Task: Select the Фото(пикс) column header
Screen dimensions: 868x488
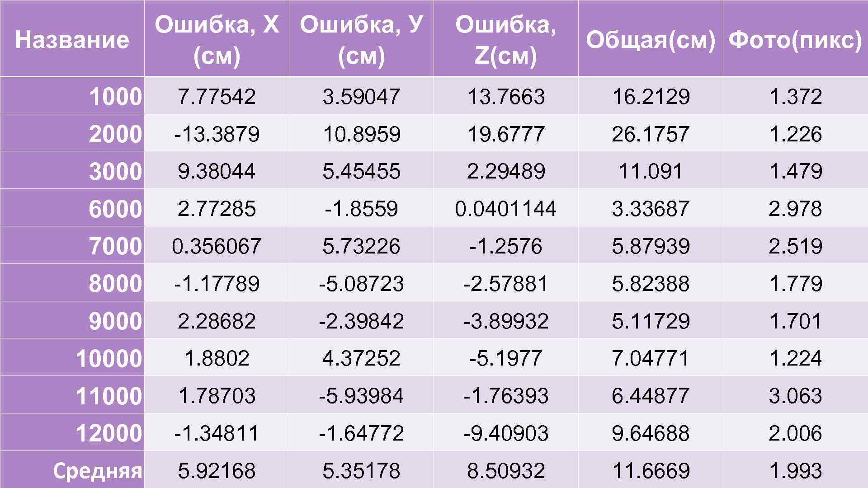Action: [795, 39]
